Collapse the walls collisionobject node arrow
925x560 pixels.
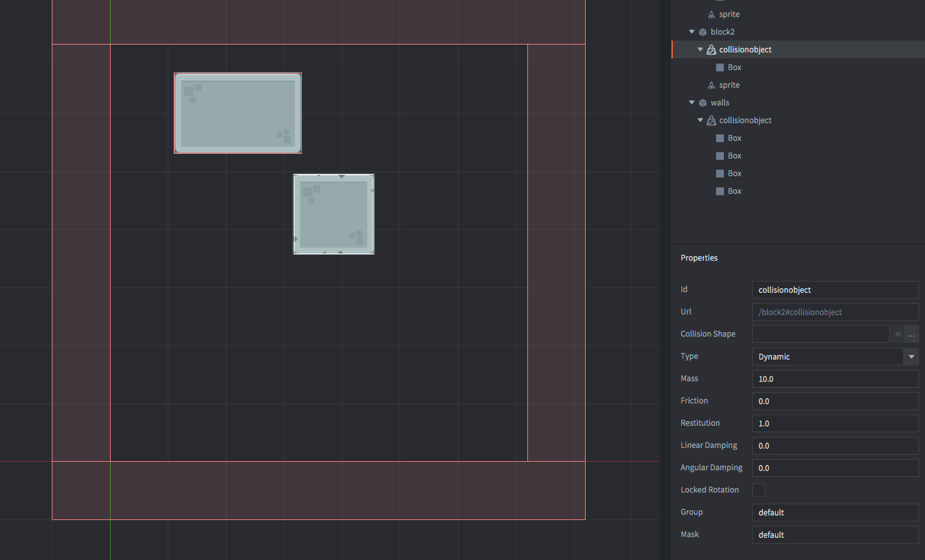tap(700, 121)
